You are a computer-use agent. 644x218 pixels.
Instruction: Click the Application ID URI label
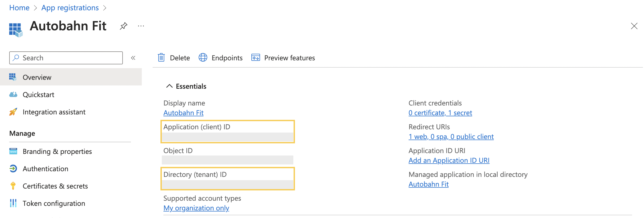pyautogui.click(x=437, y=151)
